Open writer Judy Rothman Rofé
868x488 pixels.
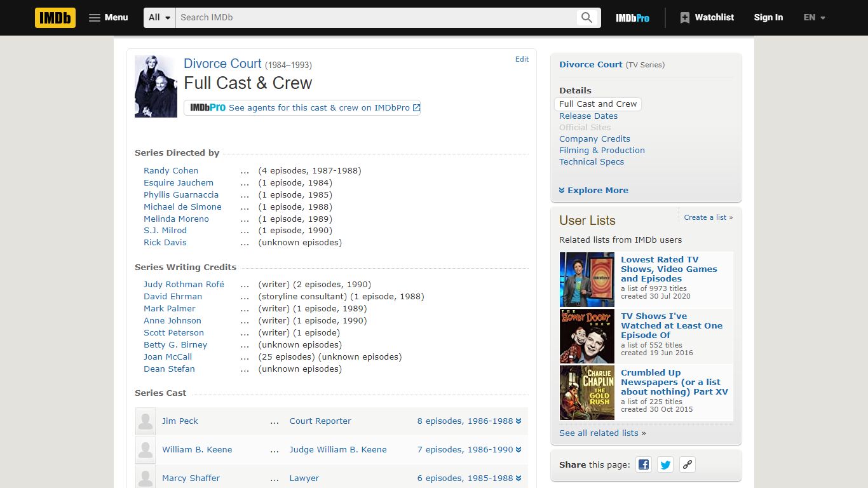184,284
